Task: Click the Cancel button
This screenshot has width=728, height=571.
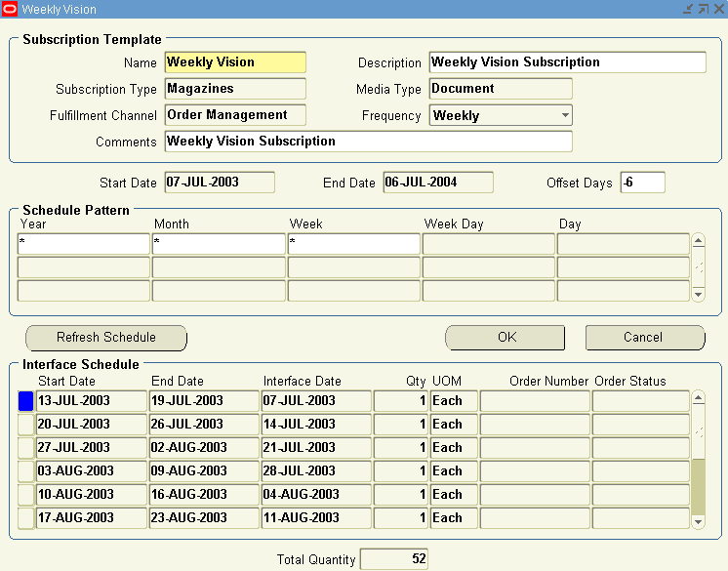Action: [644, 338]
